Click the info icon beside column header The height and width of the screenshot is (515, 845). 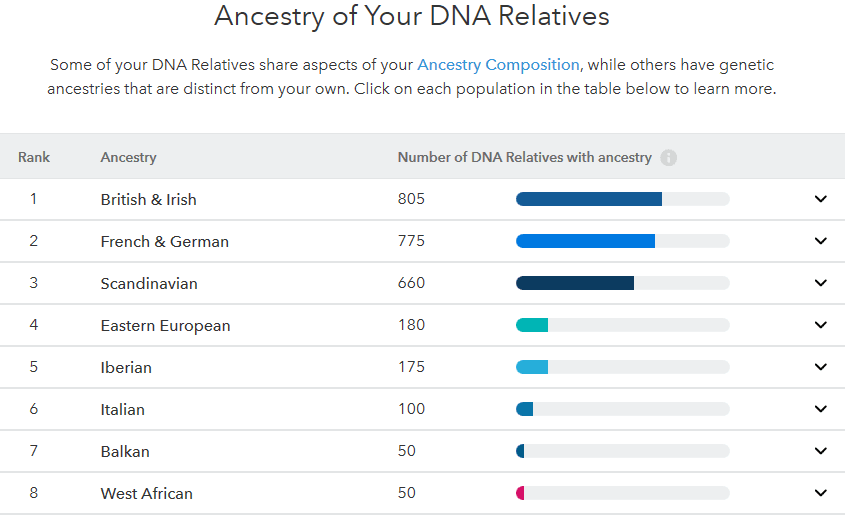click(x=668, y=158)
